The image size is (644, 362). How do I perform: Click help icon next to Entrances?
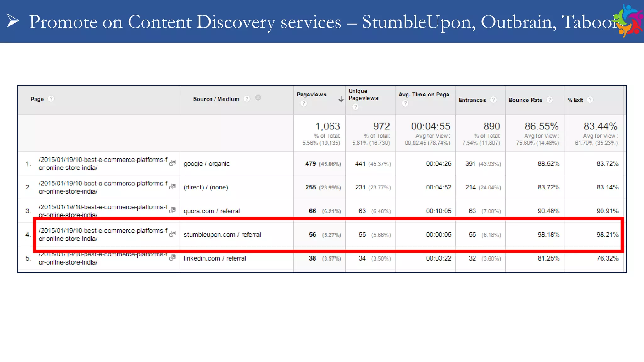494,100
